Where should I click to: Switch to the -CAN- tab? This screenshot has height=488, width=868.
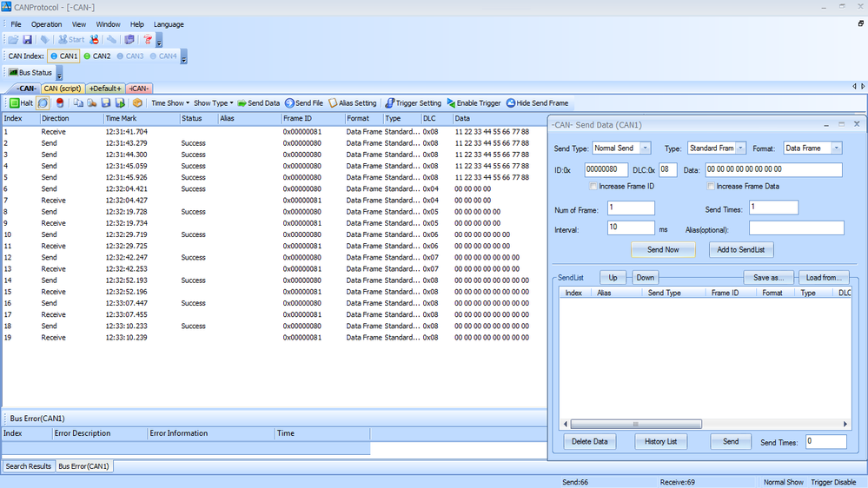click(26, 89)
